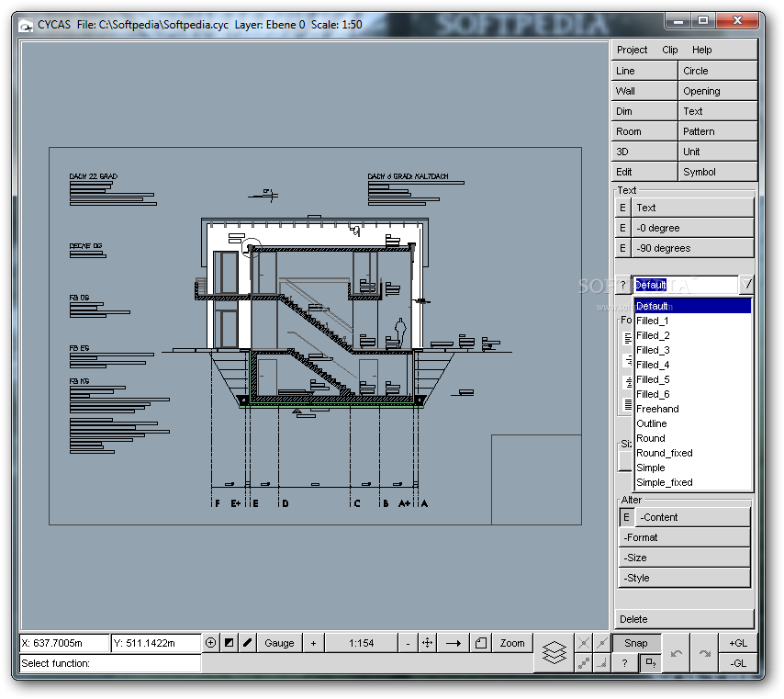Click the line midpoint snap icon
Screen dimensions: 784x699
(x=602, y=643)
